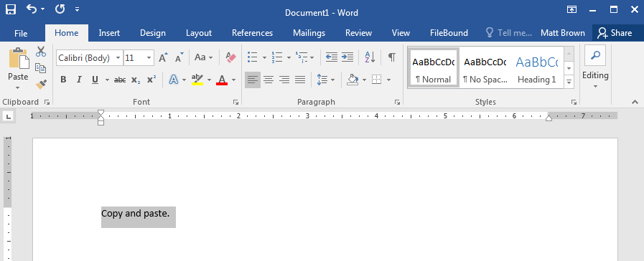Open the Change Case Aa menu
Screen dimensions: 644x261
pos(203,58)
